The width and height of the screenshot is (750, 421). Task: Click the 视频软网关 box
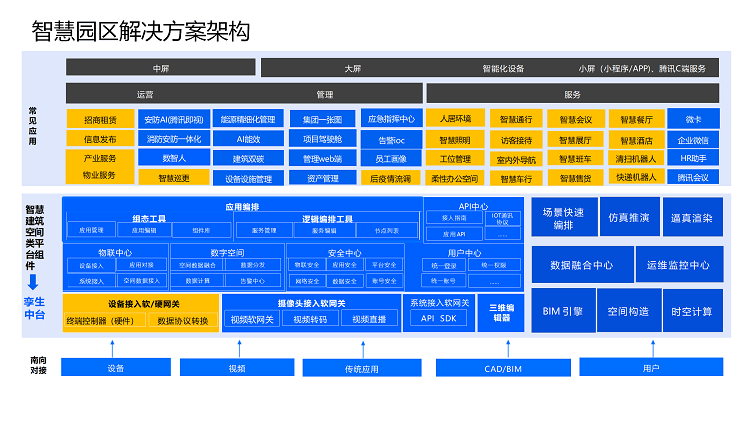pyautogui.click(x=252, y=319)
